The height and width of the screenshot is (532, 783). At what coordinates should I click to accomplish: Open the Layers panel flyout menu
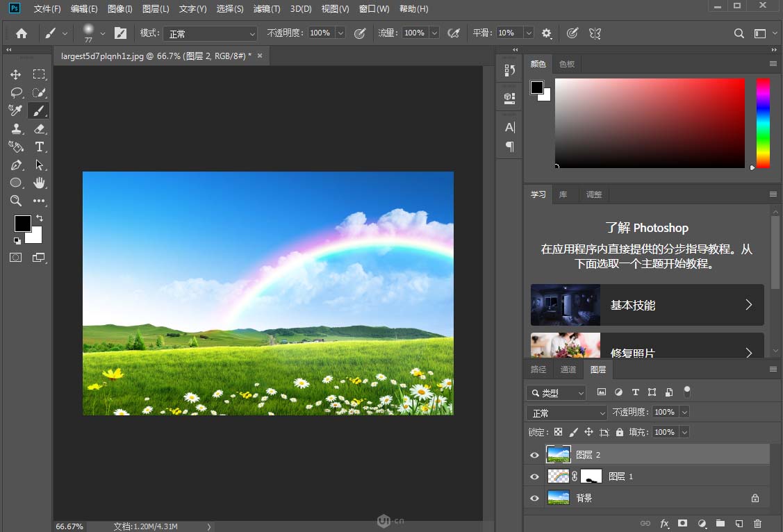[773, 369]
